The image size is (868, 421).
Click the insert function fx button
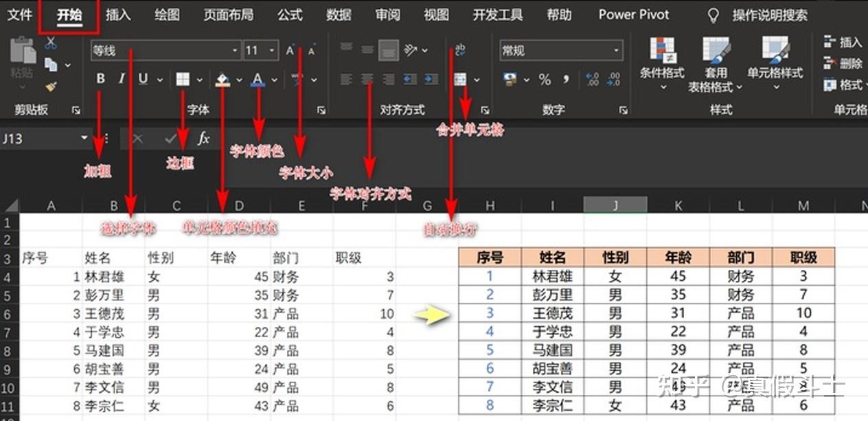point(203,139)
